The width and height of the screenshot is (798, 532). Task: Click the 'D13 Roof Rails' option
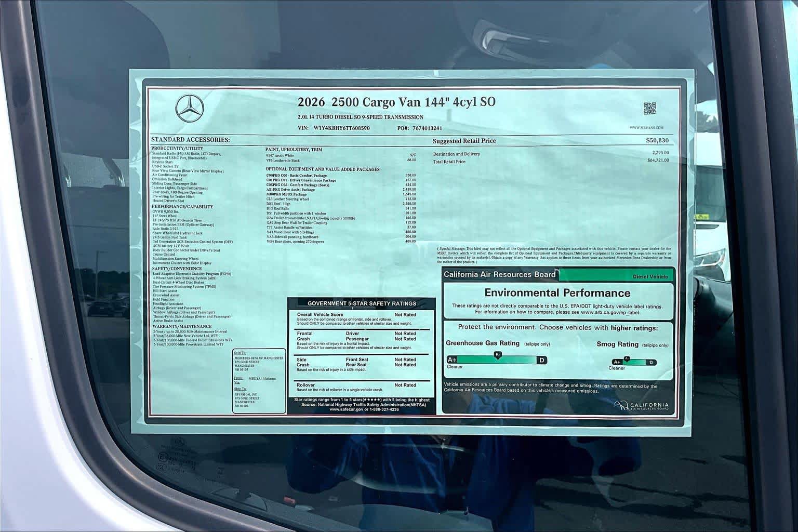point(277,208)
